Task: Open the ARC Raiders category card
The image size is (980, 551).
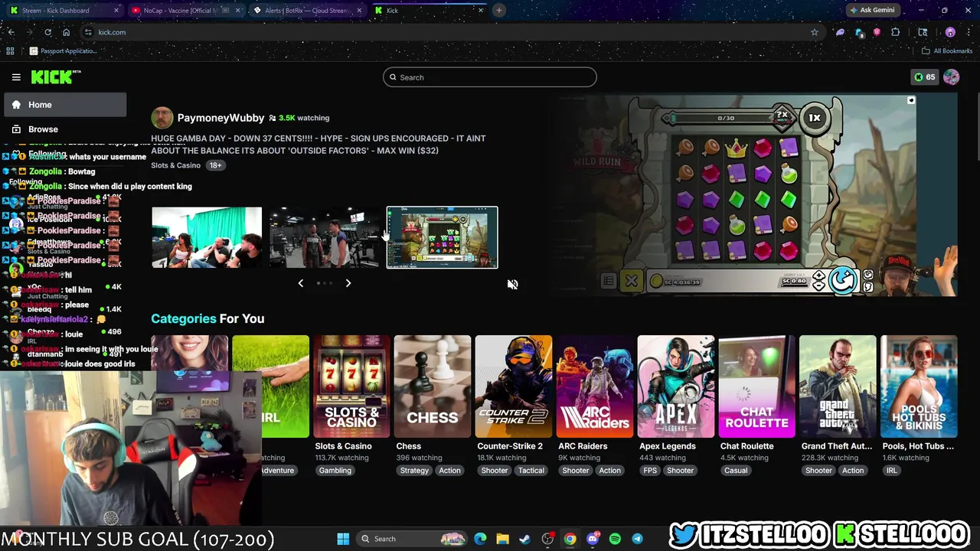Action: (x=595, y=386)
